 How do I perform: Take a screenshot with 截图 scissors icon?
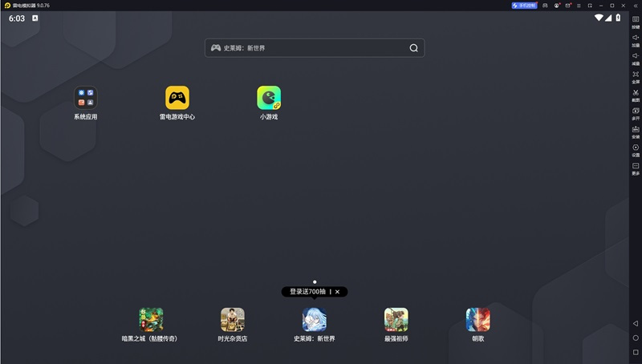point(636,95)
